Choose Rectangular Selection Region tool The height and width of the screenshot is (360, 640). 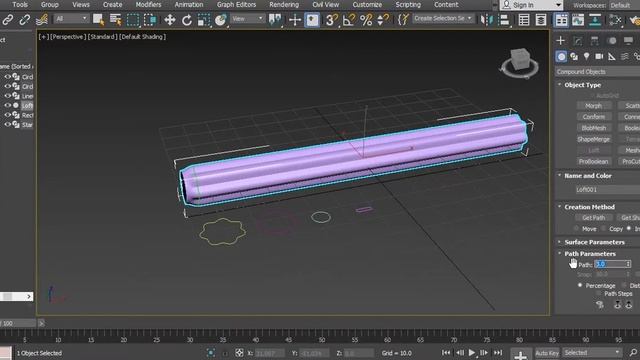133,20
